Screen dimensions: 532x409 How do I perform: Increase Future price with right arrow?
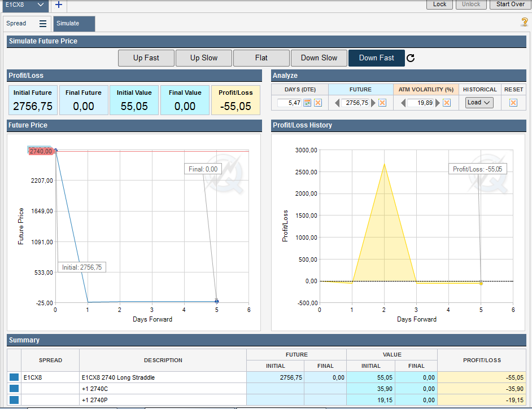373,103
